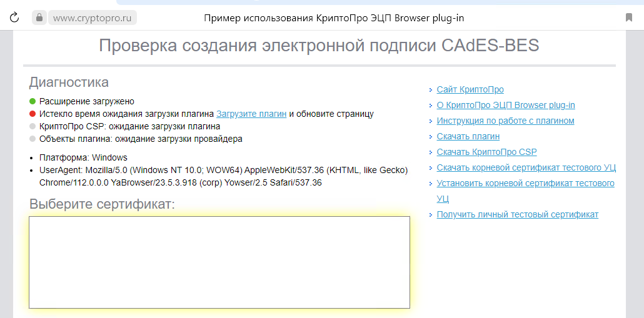Click 'Скачать корневой сертификат тестового УЦ' link

click(526, 167)
